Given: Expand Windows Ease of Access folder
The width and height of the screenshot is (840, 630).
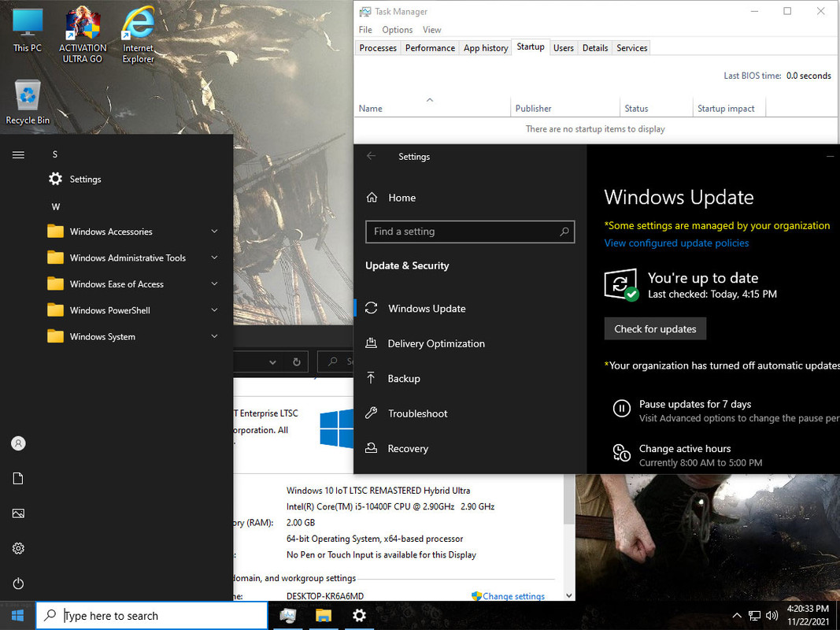Looking at the screenshot, I should (134, 284).
